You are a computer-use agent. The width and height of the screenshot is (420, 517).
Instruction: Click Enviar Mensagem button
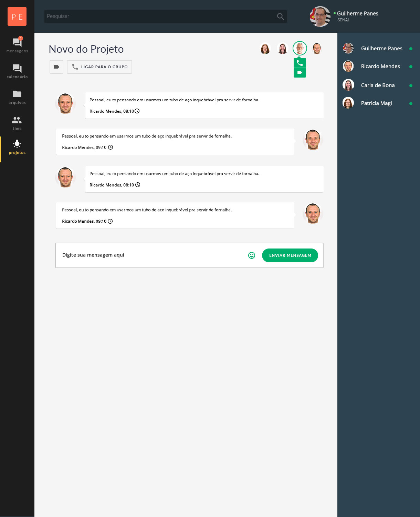tap(290, 255)
